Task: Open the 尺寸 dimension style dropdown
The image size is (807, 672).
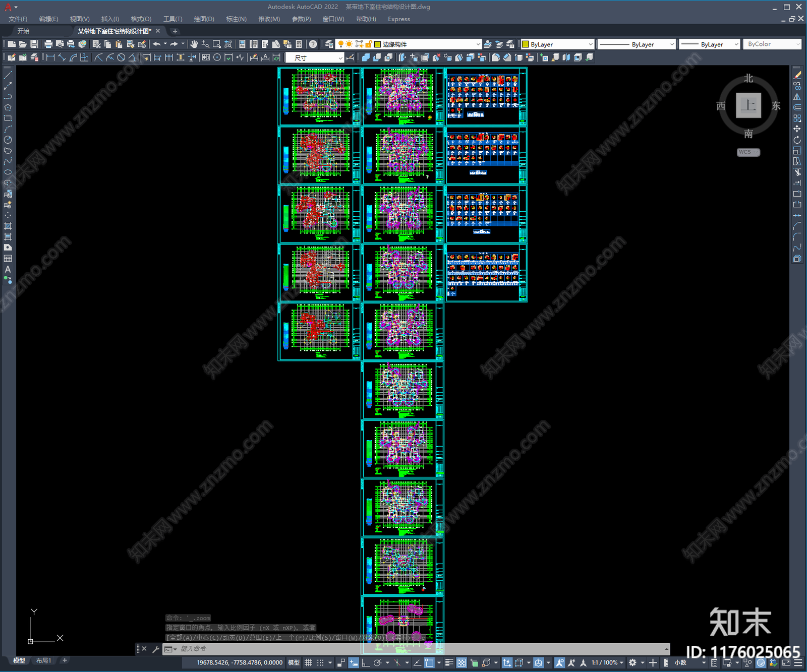Action: [x=315, y=57]
